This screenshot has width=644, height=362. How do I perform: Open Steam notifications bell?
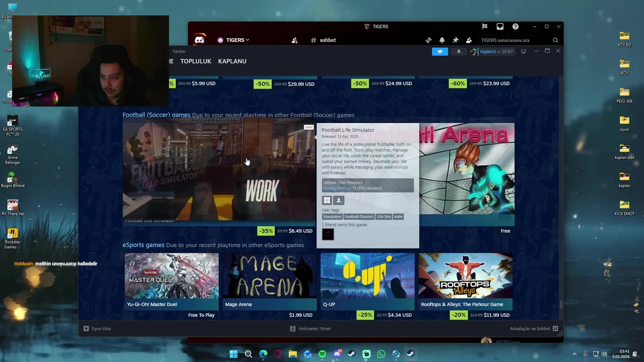click(x=458, y=51)
